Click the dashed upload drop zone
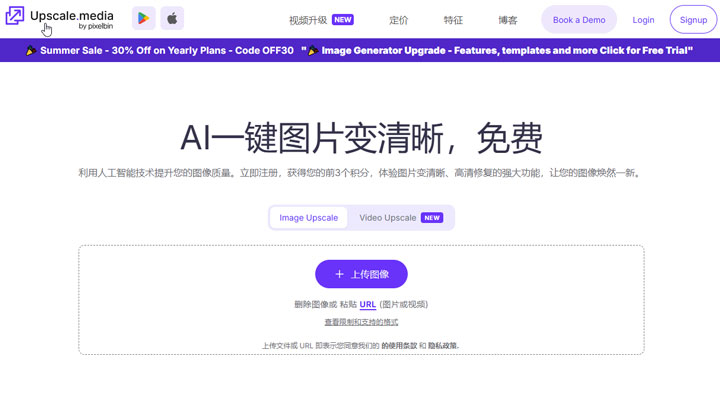 point(361,300)
